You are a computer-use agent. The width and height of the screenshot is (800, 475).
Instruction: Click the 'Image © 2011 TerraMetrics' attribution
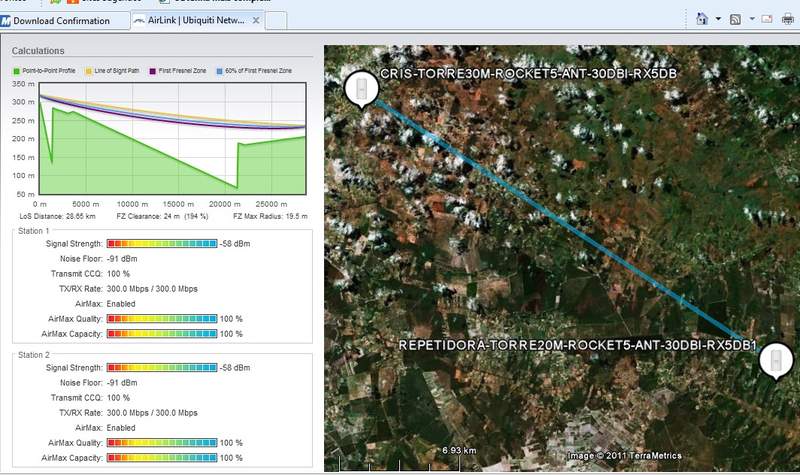[x=624, y=456]
